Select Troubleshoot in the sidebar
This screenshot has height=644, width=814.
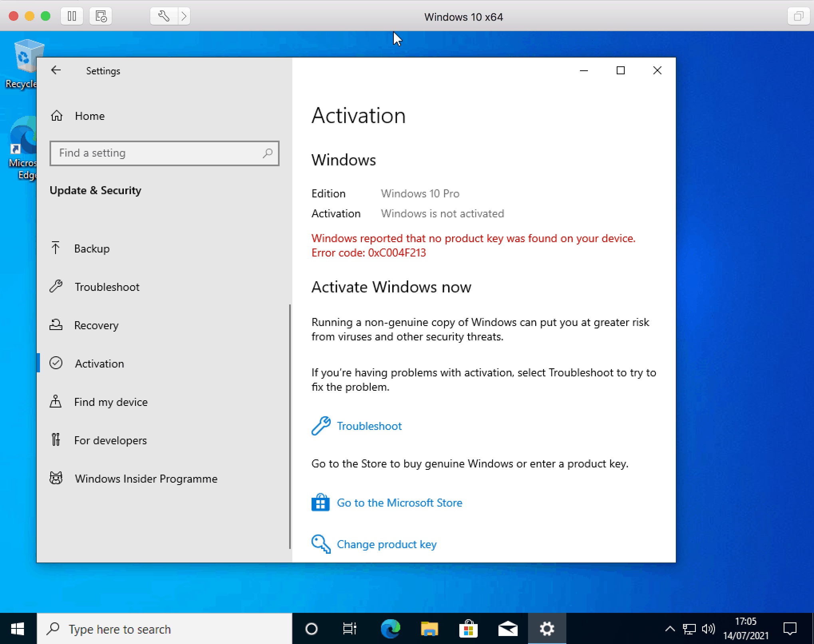[x=107, y=287]
